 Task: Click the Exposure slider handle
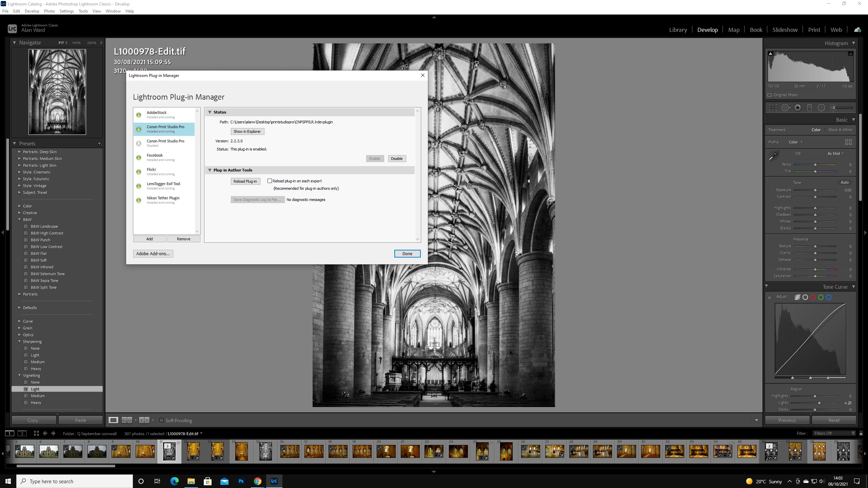tap(815, 190)
